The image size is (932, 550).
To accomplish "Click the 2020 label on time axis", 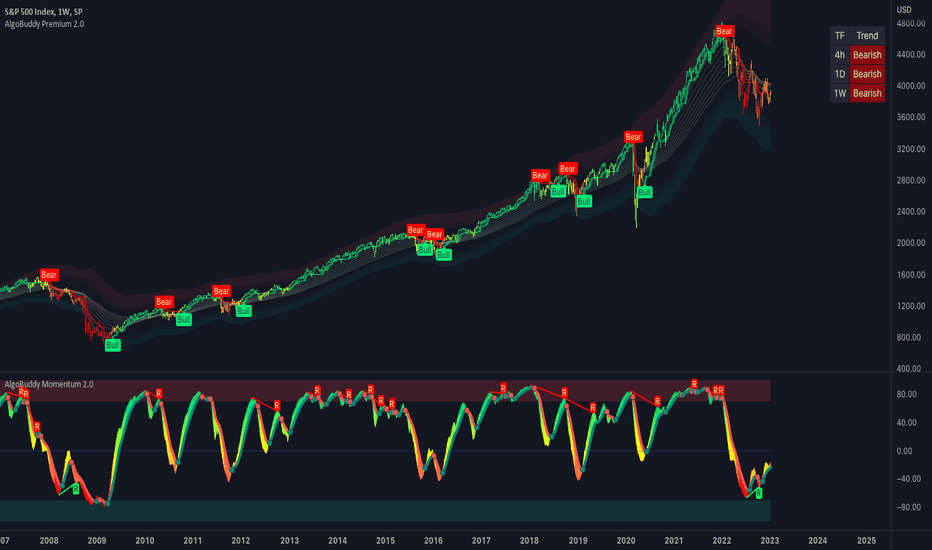I will [626, 540].
